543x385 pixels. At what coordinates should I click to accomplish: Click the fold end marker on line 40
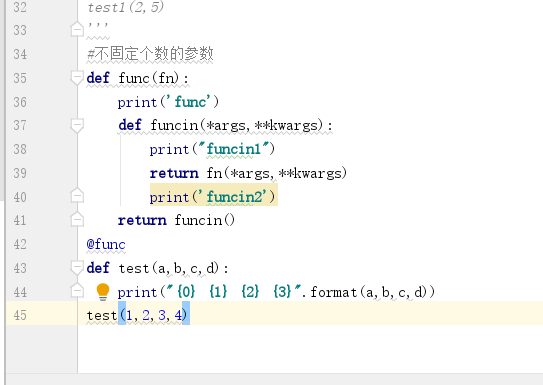click(77, 196)
